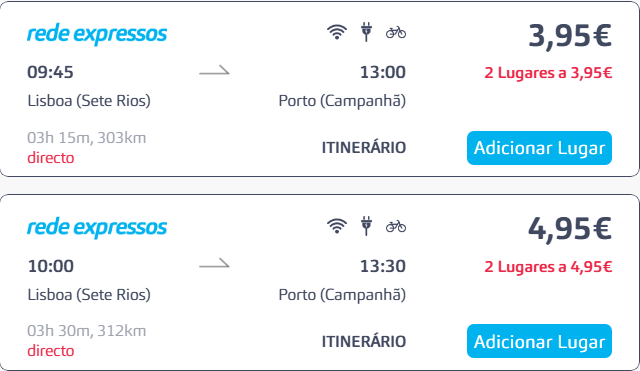The width and height of the screenshot is (640, 371).
Task: Click the bicycle icon on the 10:00 trip
Action: [396, 226]
